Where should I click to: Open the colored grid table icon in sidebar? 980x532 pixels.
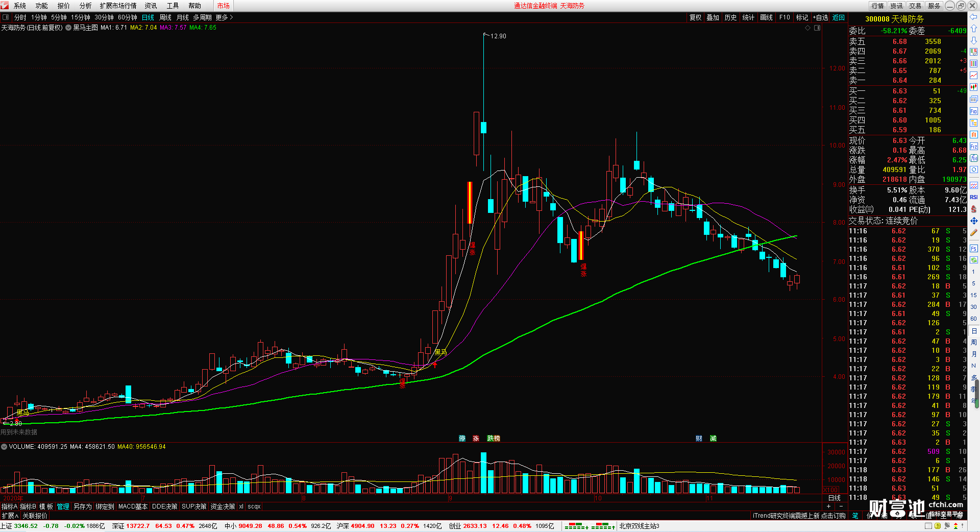click(x=973, y=64)
